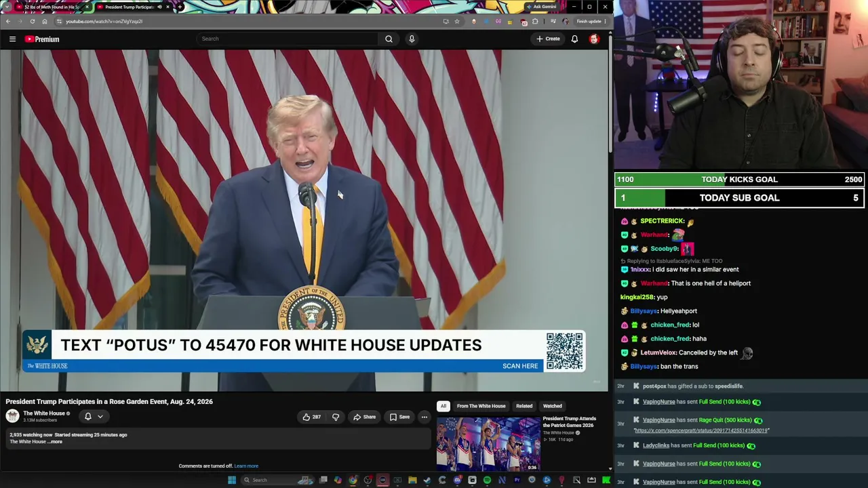This screenshot has width=868, height=488.
Task: Open File Explorer folder on taskbar
Action: click(x=412, y=480)
